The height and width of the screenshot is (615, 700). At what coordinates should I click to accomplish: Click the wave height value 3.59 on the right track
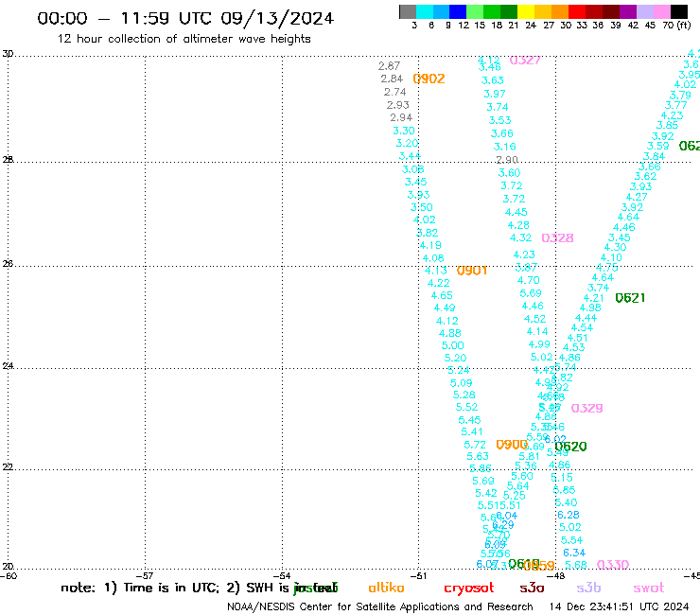(658, 146)
